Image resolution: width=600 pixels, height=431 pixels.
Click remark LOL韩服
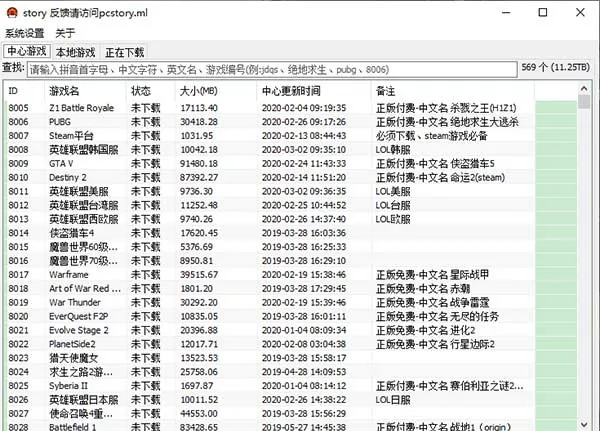coord(393,150)
